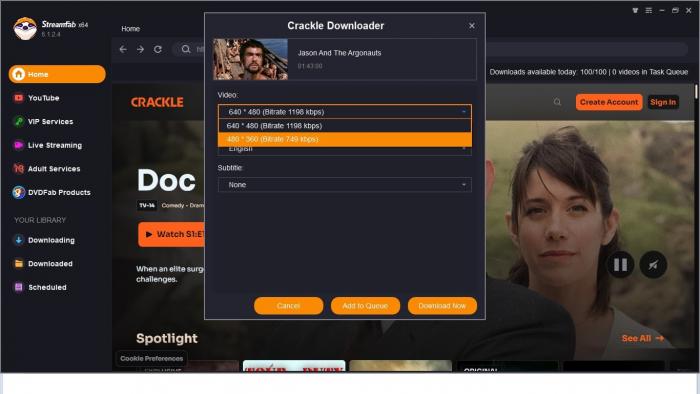This screenshot has height=394, width=700.
Task: Click the StreamFab sloth logo
Action: point(25,28)
